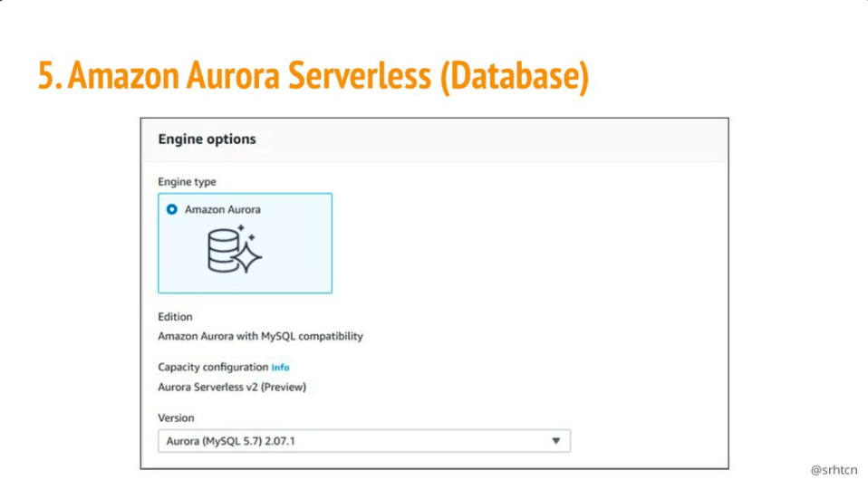Screen dimensions: 868x480
Task: Open Info link next to Capacity configuration
Action: point(281,368)
